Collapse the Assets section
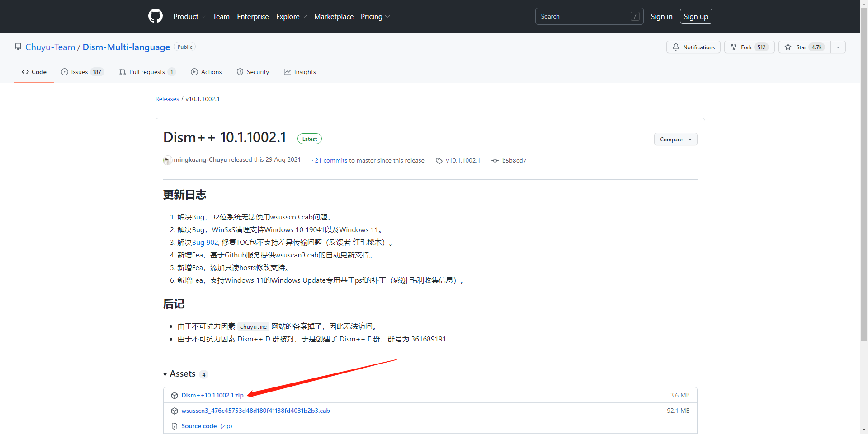Image resolution: width=868 pixels, height=434 pixels. (x=179, y=374)
